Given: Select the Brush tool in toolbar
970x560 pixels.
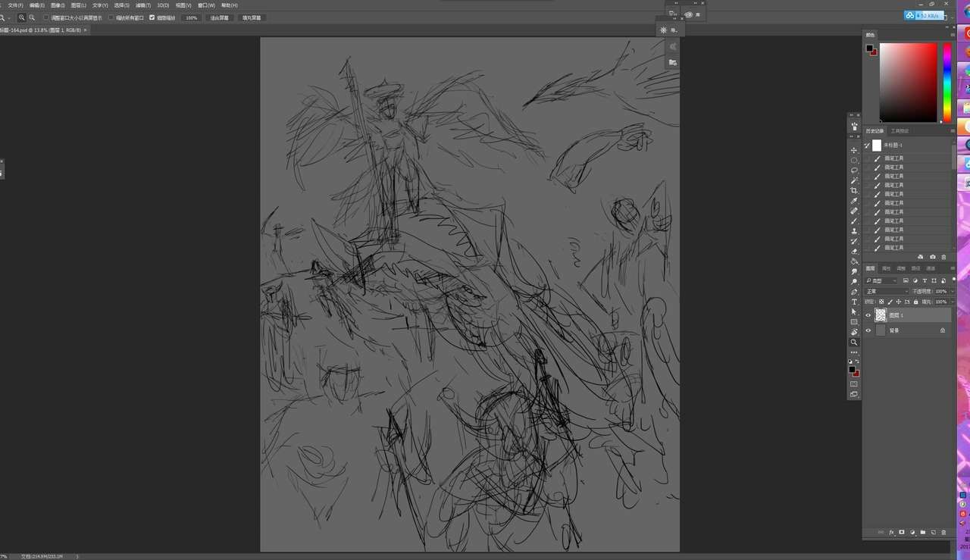Looking at the screenshot, I should click(x=854, y=221).
